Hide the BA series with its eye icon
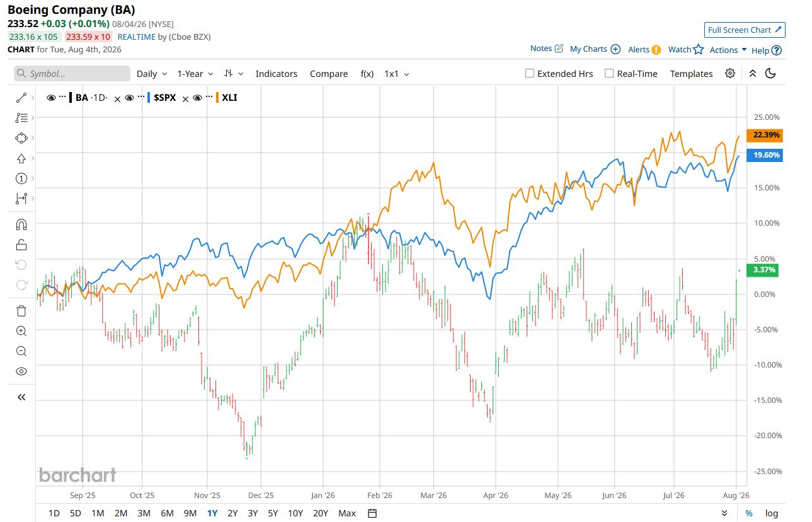Screen dimensions: 812x522 (x=51, y=98)
